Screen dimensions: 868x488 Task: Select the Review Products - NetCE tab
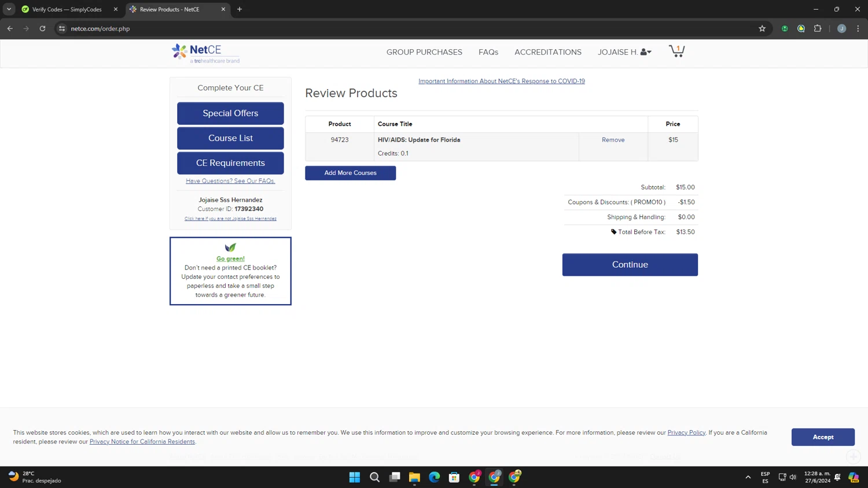pyautogui.click(x=170, y=9)
